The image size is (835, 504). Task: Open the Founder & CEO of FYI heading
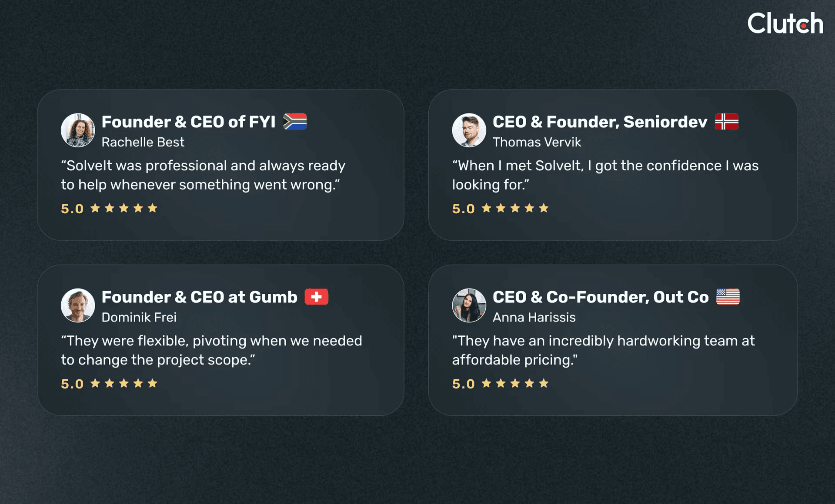pyautogui.click(x=188, y=122)
